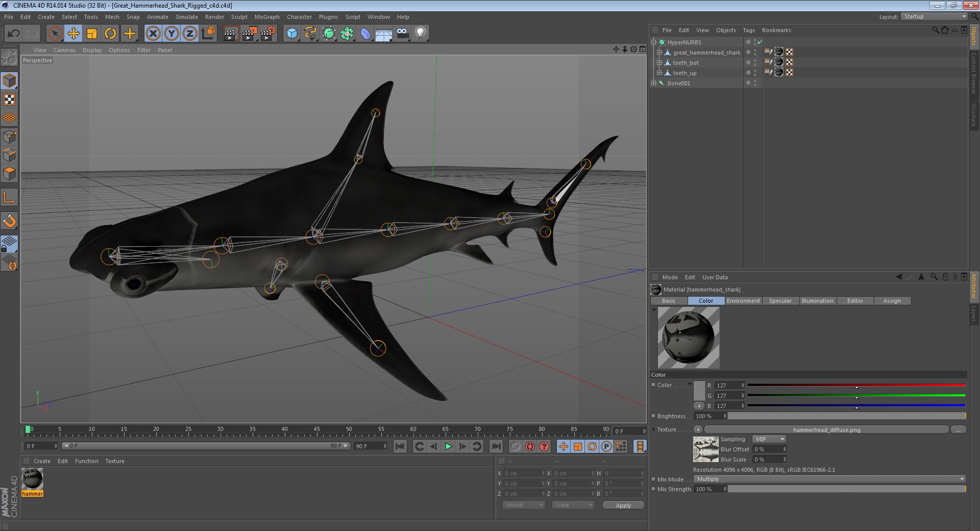Toggle snap magnet icon
This screenshot has width=980, height=531.
pos(9,221)
